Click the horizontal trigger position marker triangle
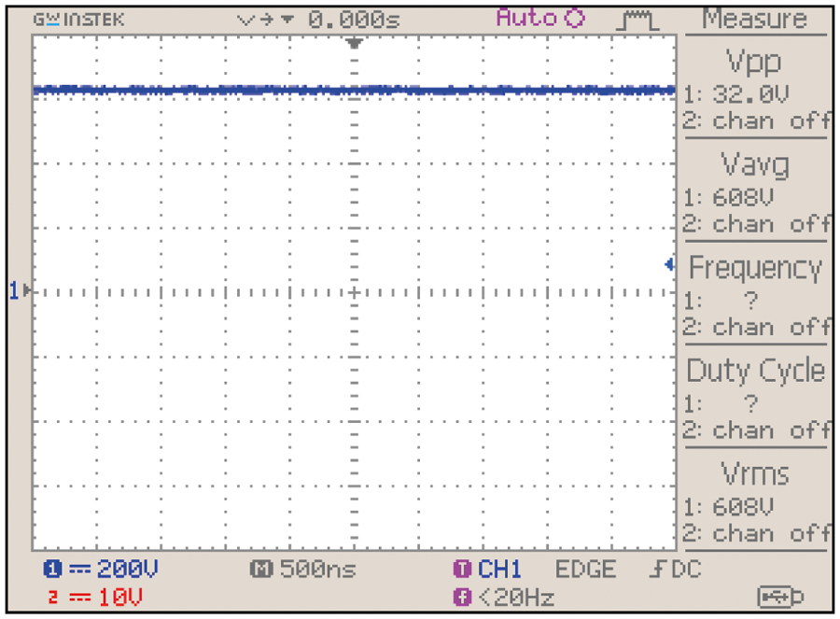 (354, 44)
